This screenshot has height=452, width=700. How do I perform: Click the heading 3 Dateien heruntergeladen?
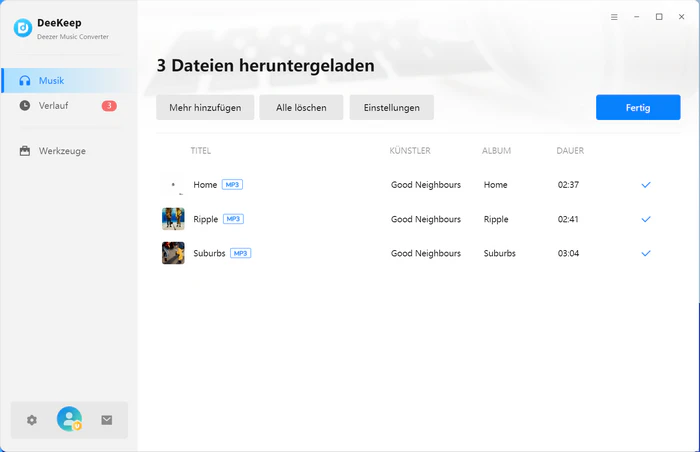(x=266, y=66)
